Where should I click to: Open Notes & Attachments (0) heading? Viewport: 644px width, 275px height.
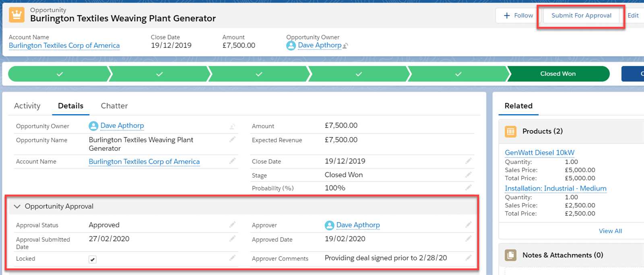pos(563,255)
